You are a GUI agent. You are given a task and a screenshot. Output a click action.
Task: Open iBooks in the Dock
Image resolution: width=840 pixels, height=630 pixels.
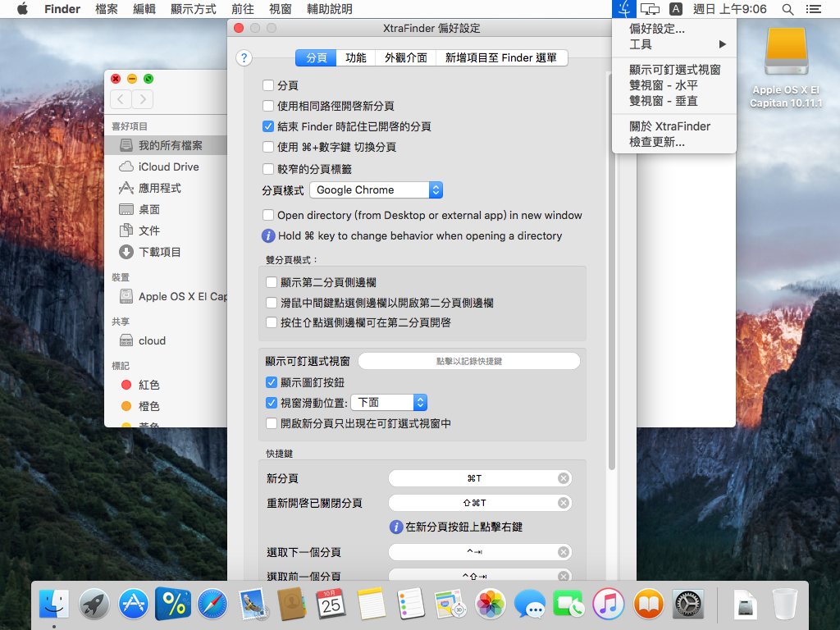click(x=648, y=604)
